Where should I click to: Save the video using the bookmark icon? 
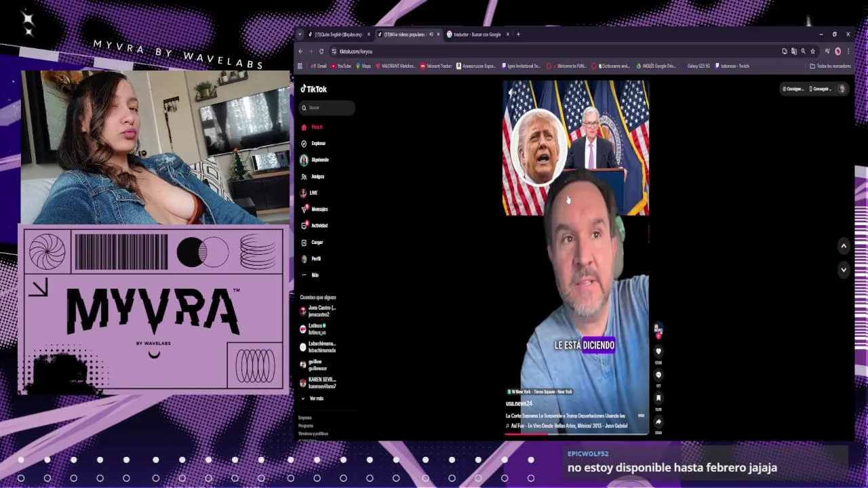tap(658, 398)
